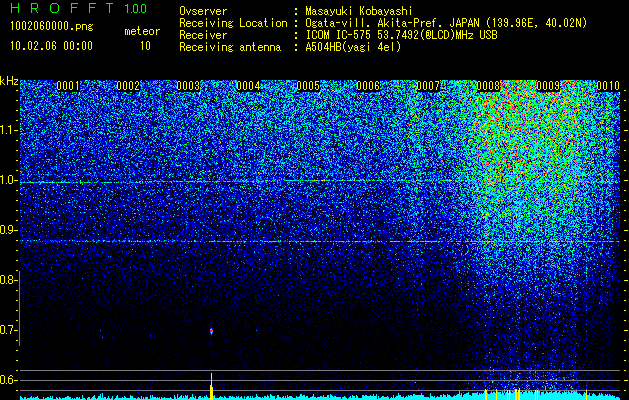Viewport: 629px width, 400px height.
Task: Click the observer name Masayuki Kobayashi
Action: click(359, 11)
